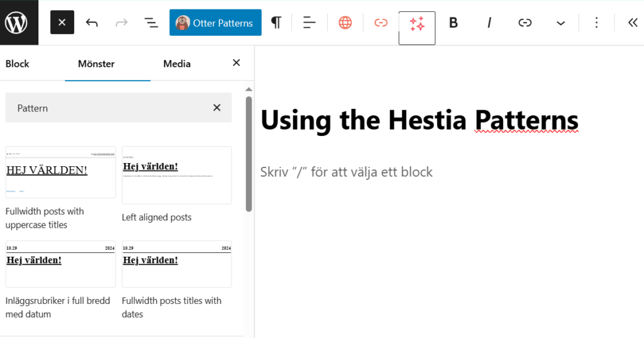
Task: Toggle the Document Overview list view
Action: tap(151, 23)
